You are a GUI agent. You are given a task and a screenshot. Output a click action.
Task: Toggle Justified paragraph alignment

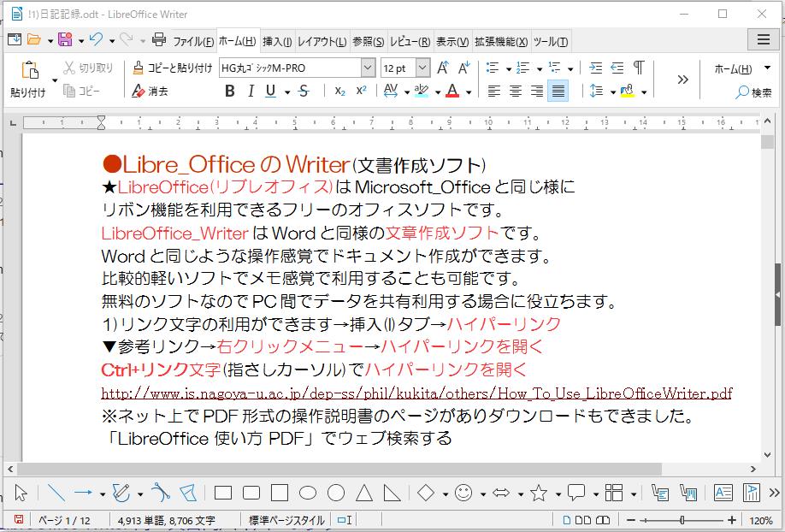(558, 91)
